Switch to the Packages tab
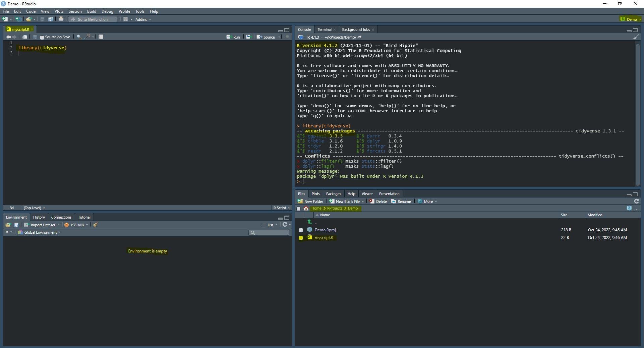The width and height of the screenshot is (644, 348). click(334, 194)
